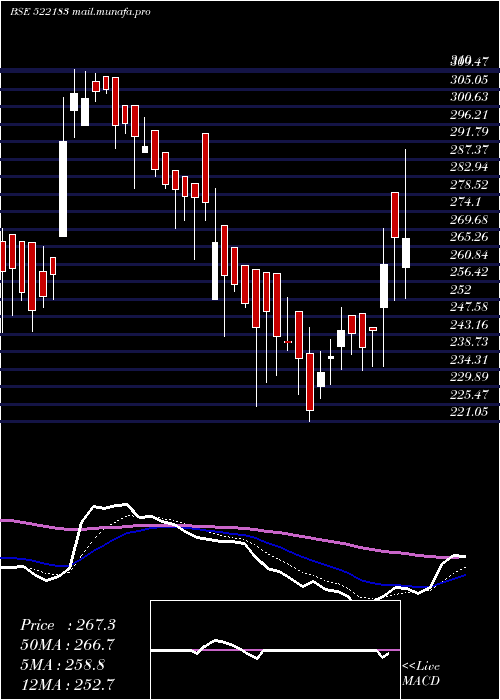Select the 287.37 price level label
The image size is (500, 700).
coord(468,150)
